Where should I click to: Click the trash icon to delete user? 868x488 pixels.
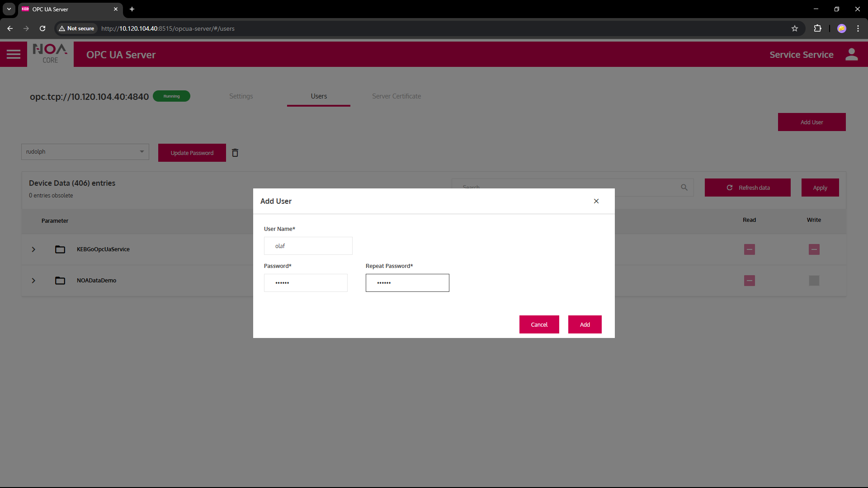235,153
